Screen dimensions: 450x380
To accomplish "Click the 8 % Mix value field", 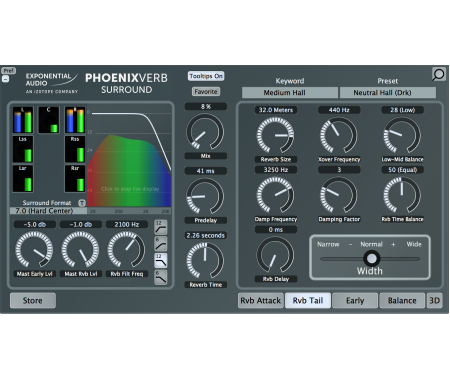I will click(206, 107).
